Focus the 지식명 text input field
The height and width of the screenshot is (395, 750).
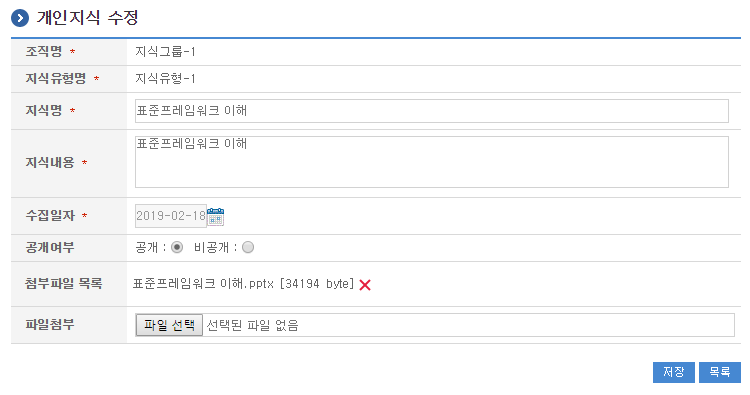coord(432,111)
